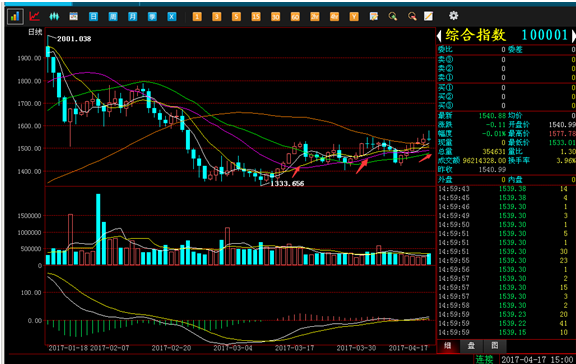The width and height of the screenshot is (576, 364).
Task: Open the drawing line tool icon
Action: 428,16
